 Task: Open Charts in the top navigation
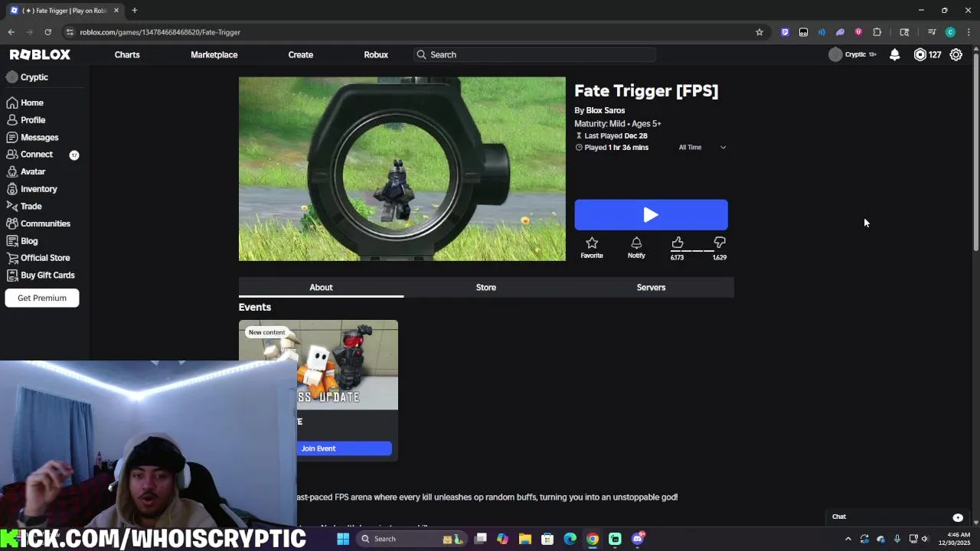(127, 54)
